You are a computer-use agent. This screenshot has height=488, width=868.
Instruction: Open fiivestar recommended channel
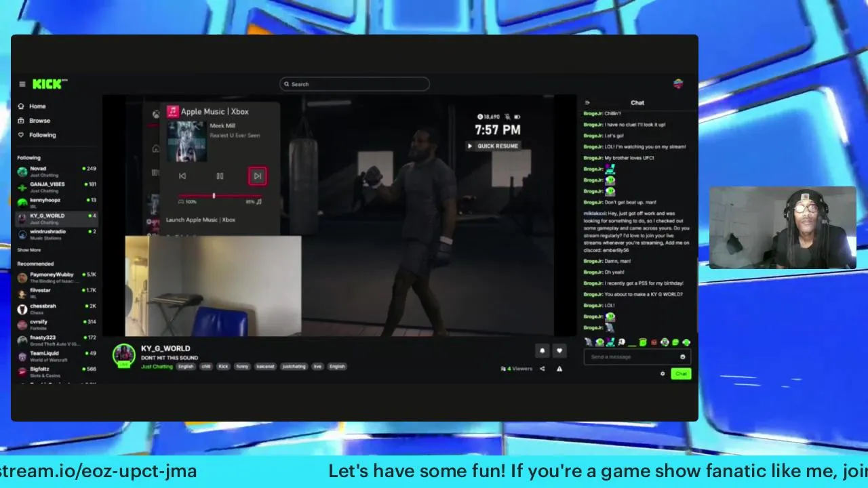tap(57, 293)
